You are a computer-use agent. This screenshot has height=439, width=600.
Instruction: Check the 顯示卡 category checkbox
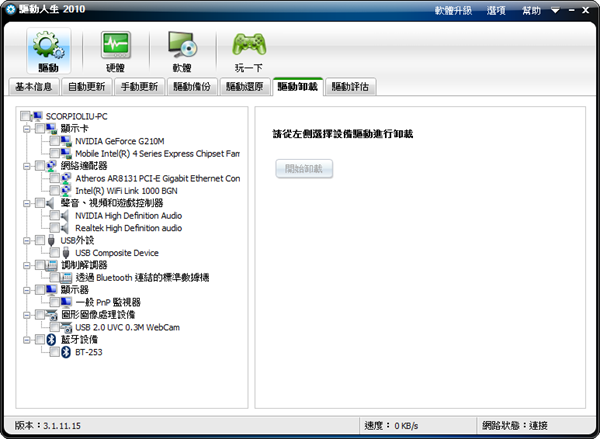pyautogui.click(x=40, y=128)
